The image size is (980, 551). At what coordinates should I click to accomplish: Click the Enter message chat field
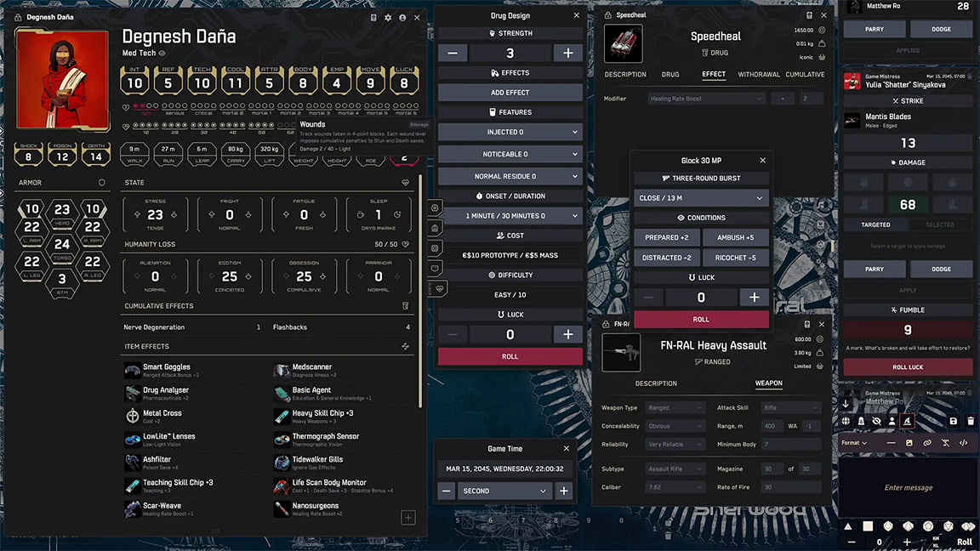[x=908, y=487]
